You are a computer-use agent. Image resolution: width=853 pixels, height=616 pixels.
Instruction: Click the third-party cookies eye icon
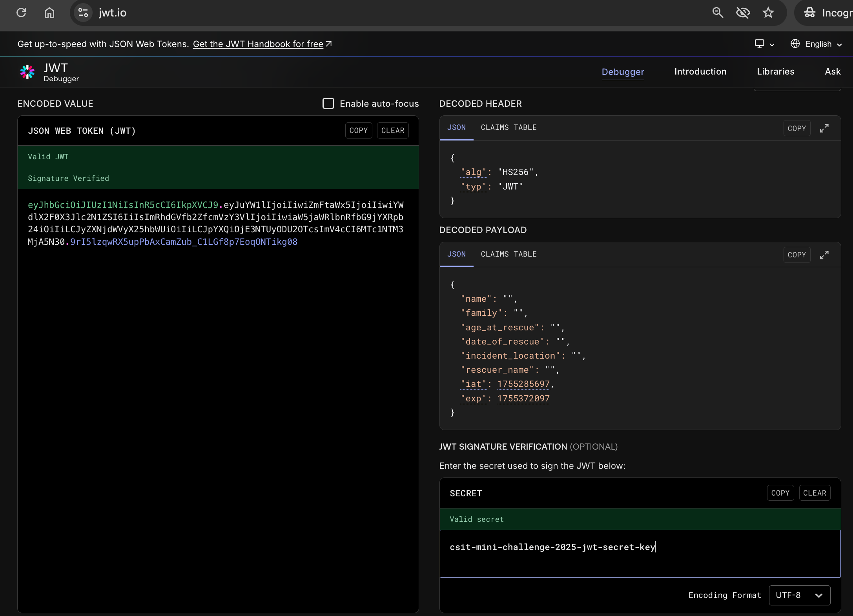pos(743,13)
